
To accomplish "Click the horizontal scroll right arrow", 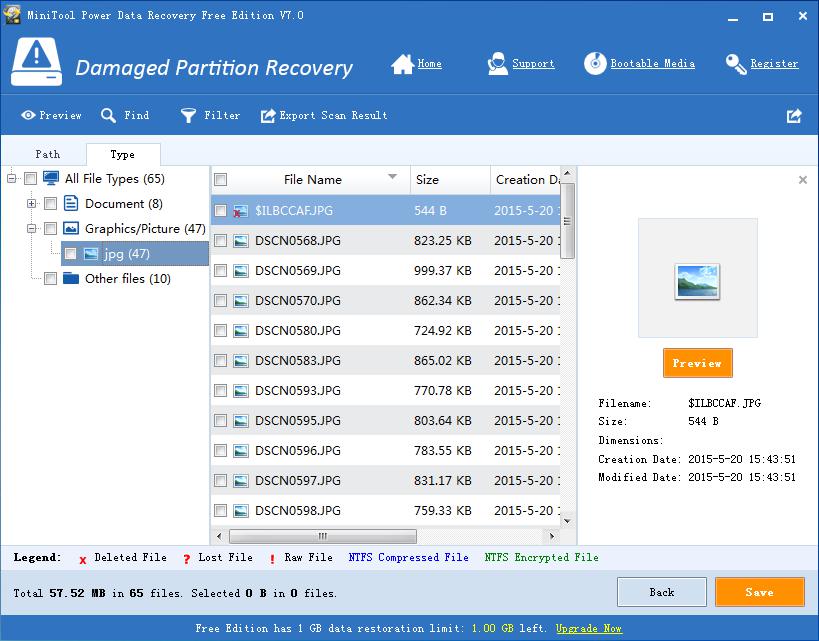I will pos(552,536).
